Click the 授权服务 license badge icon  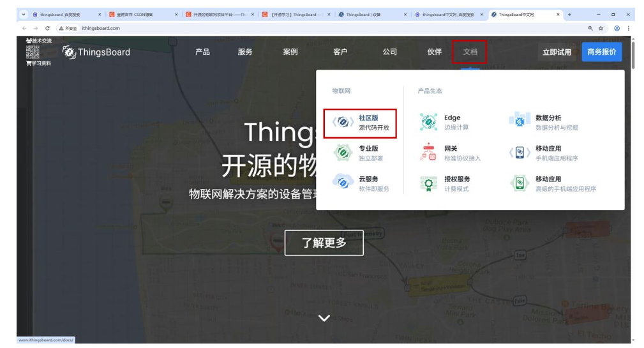(x=428, y=184)
